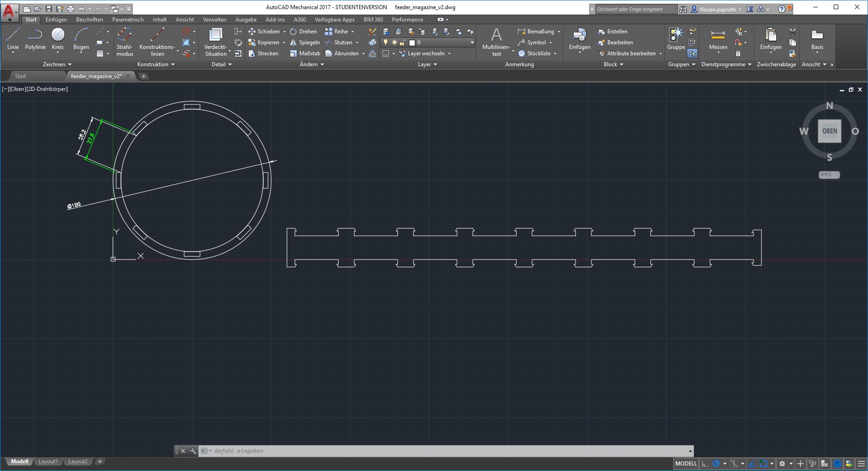The image size is (868, 471).
Task: Open the layer selection dropdown
Action: click(x=472, y=42)
